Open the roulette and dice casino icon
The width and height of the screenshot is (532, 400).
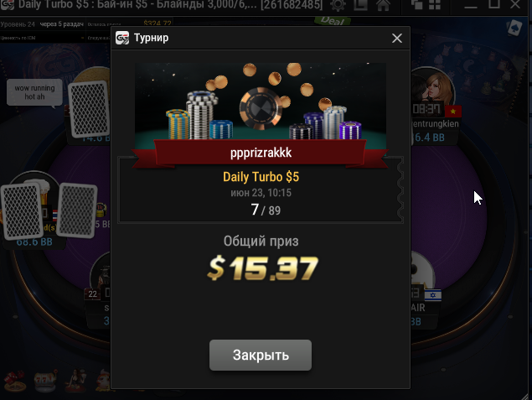coord(14,381)
